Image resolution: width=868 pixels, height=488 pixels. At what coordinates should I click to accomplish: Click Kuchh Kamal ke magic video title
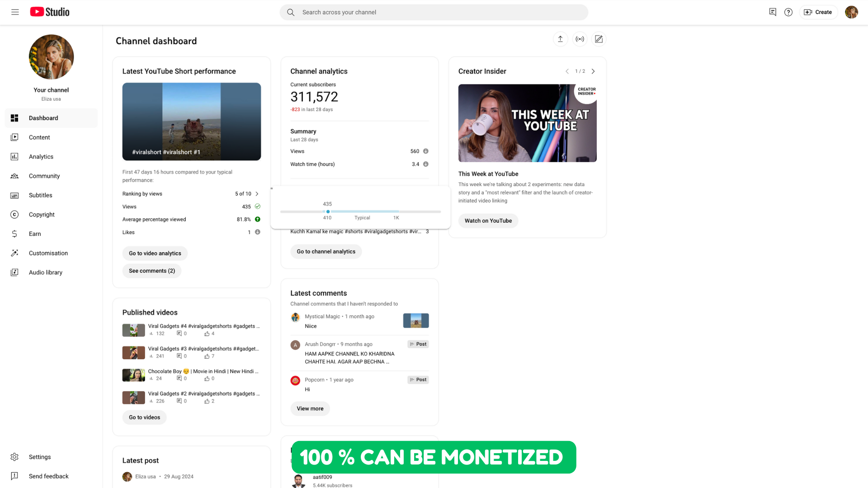coord(356,231)
